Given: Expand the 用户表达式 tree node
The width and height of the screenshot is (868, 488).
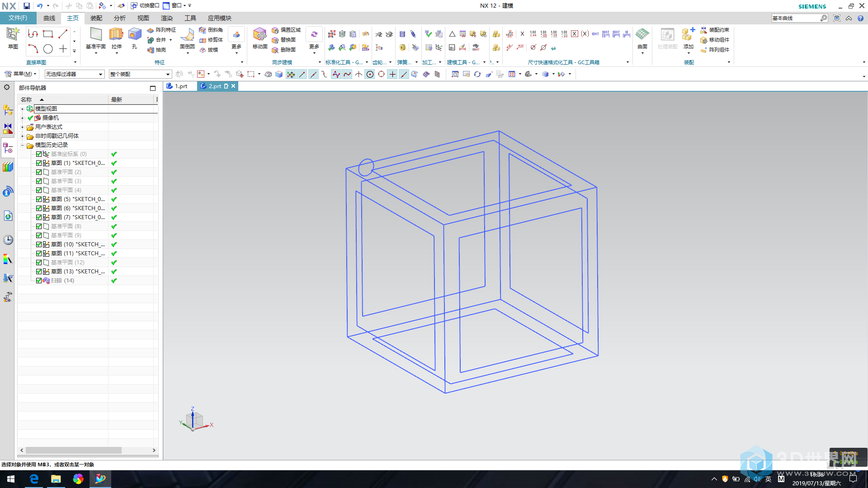Looking at the screenshot, I should (22, 127).
